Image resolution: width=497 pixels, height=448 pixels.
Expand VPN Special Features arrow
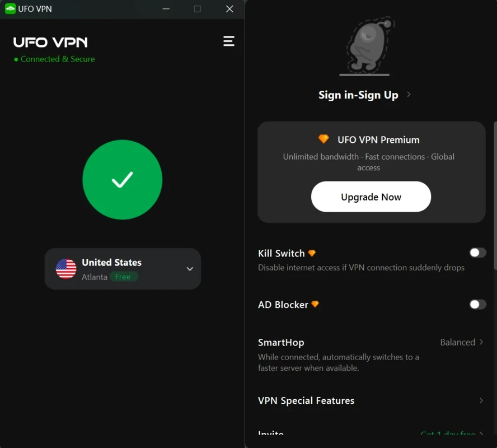[481, 400]
